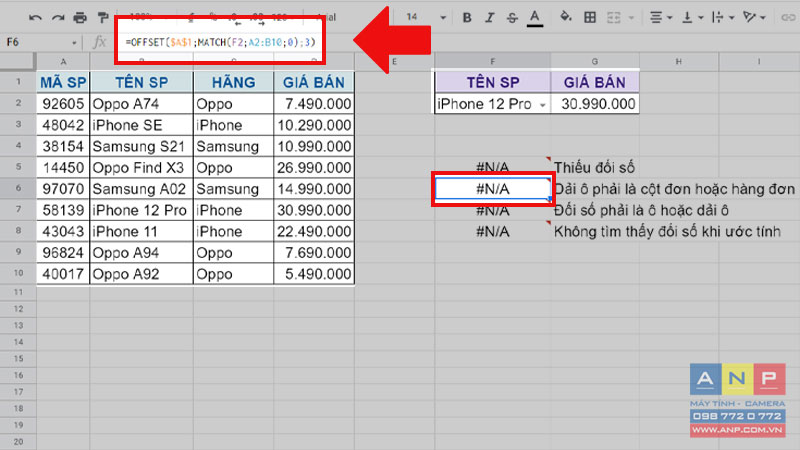Select the #N/A cell in row 8
Viewport: 800px width, 450px height.
click(492, 232)
